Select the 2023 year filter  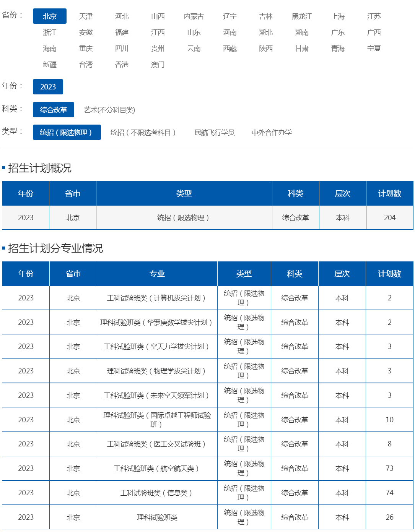pos(48,87)
